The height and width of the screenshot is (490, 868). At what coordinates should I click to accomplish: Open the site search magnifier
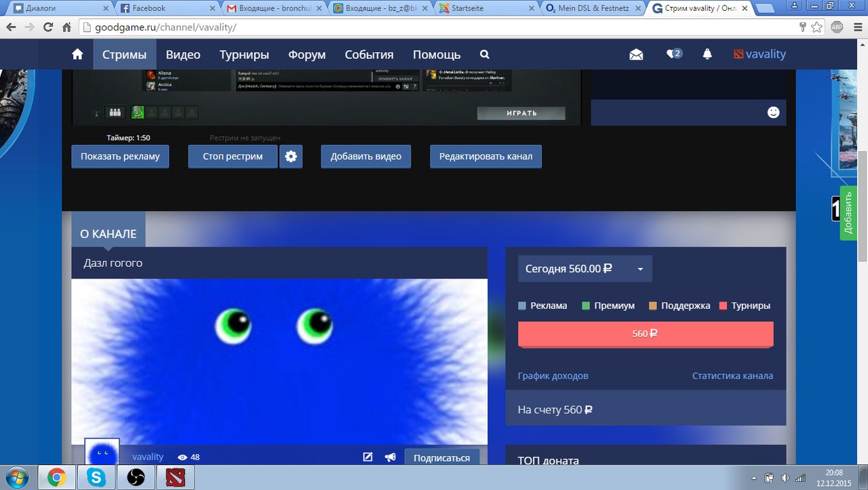484,54
